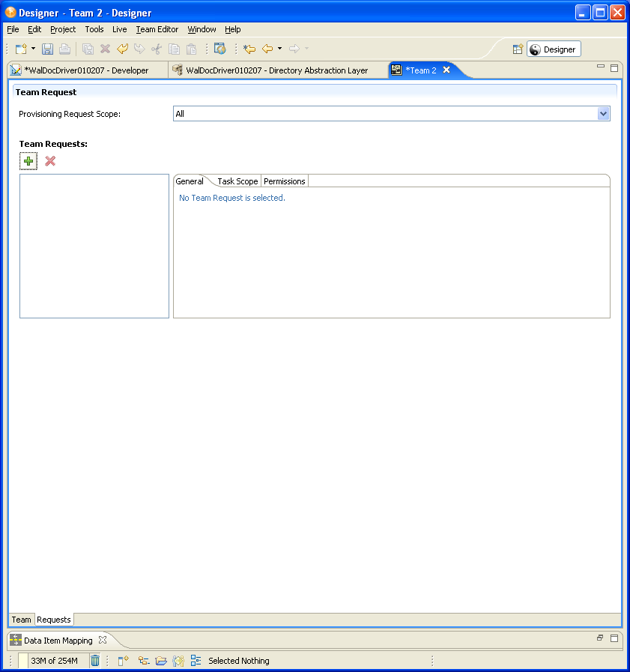Click the Redo arrow icon
The width and height of the screenshot is (630, 672).
click(x=139, y=49)
